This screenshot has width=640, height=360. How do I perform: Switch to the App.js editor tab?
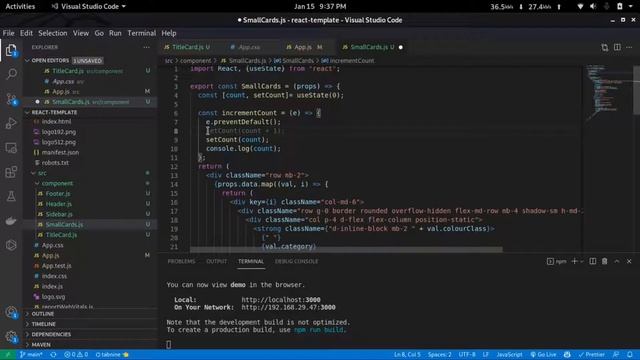click(x=304, y=47)
